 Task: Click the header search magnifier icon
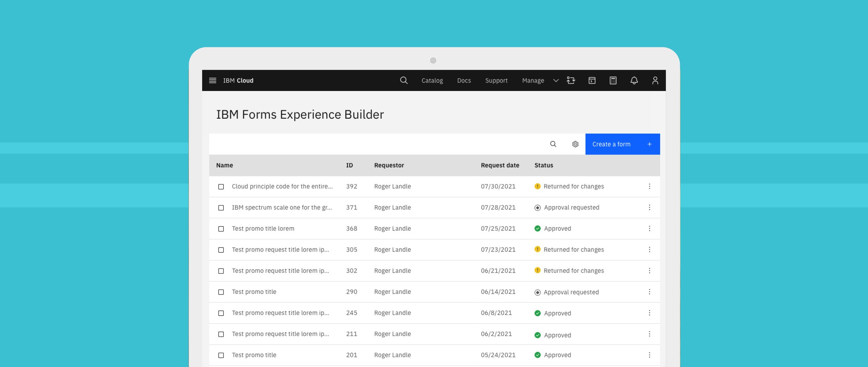[x=403, y=81]
